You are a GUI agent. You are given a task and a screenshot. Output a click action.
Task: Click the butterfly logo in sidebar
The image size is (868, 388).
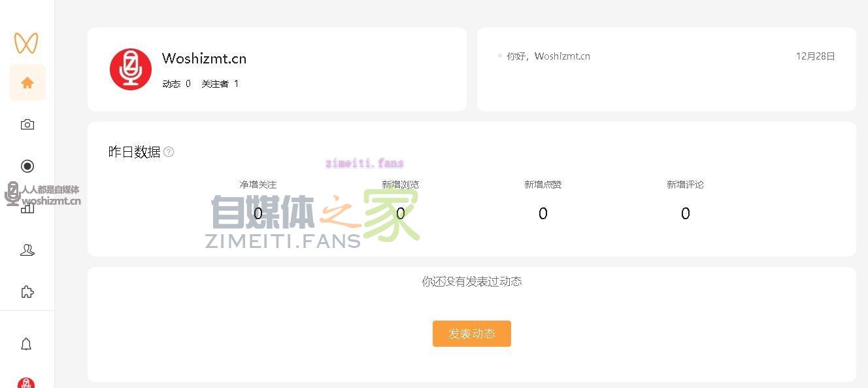(26, 43)
